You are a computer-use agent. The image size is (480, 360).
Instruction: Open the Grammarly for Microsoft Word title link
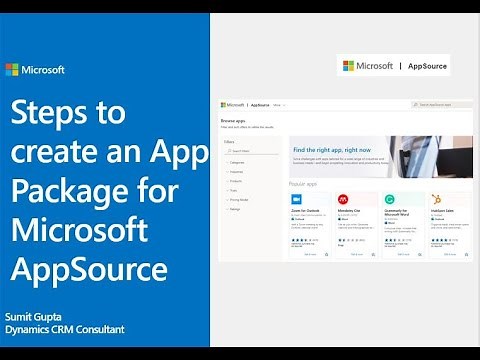[x=396, y=212]
